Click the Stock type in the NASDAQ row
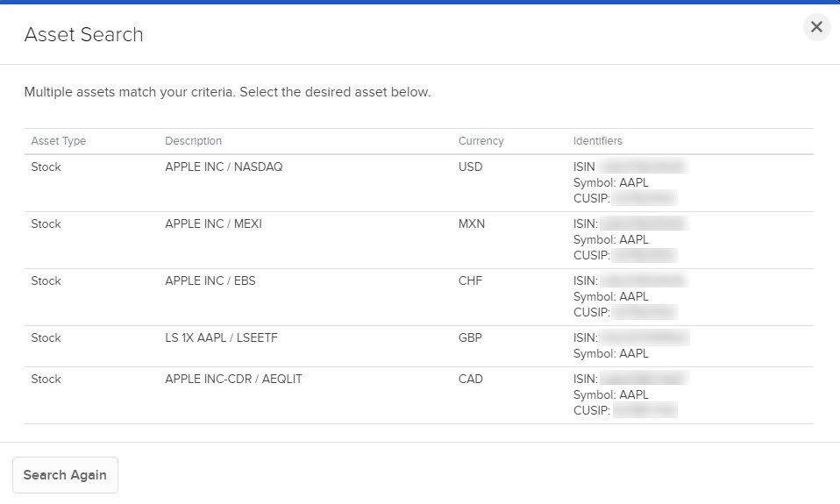840x504 pixels. [46, 167]
